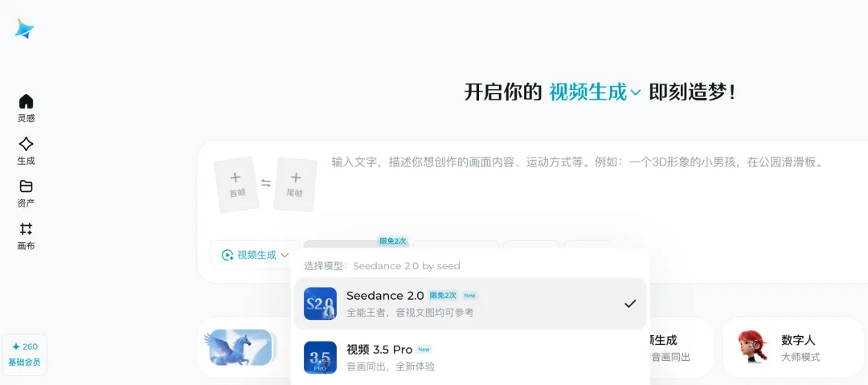Open the 视频生成 mode dropdown in toolbar
868x385 pixels.
pos(256,256)
